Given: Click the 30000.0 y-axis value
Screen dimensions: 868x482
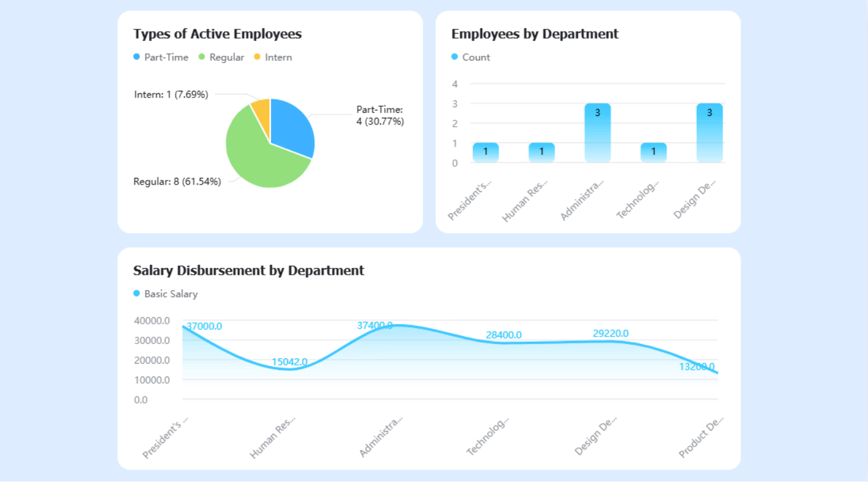Looking at the screenshot, I should click(152, 340).
